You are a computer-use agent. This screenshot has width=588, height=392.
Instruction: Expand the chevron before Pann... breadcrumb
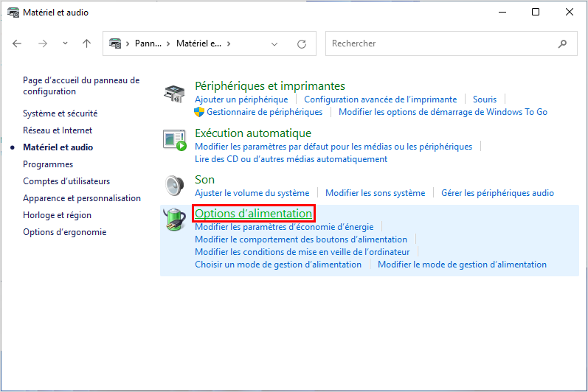point(128,43)
